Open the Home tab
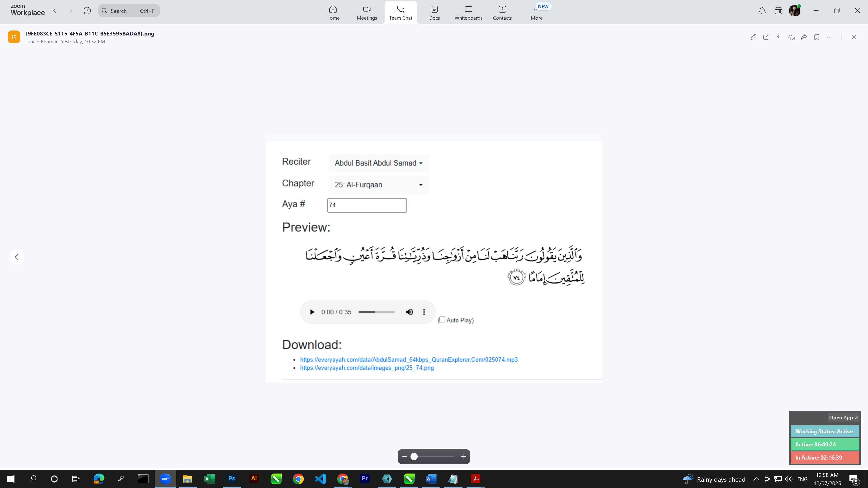 [333, 13]
